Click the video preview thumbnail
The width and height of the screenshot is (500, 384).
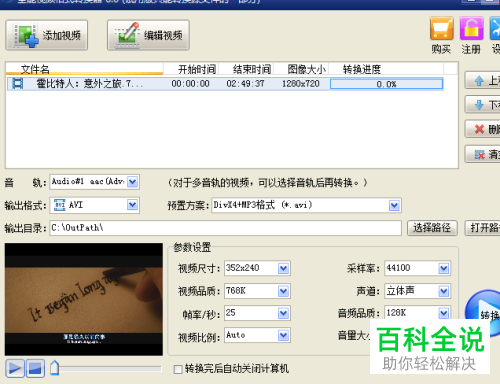click(x=84, y=299)
